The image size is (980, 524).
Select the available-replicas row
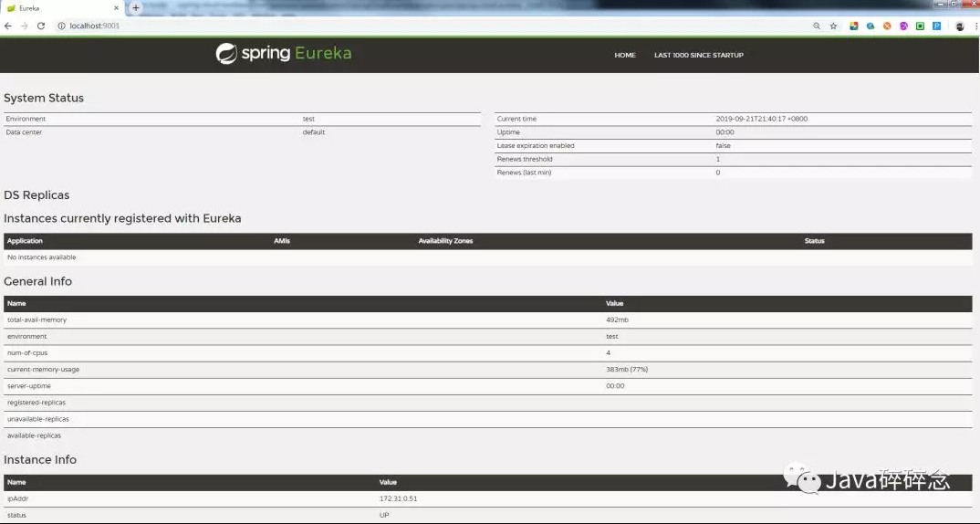click(x=488, y=435)
